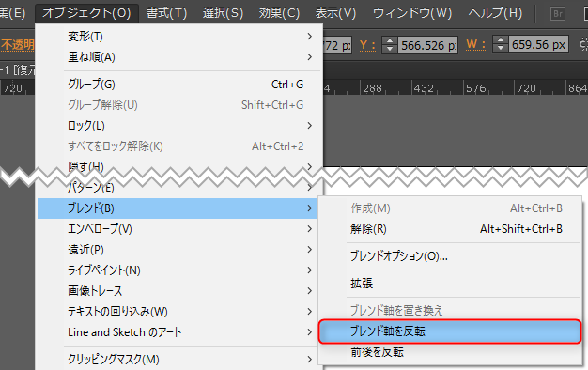Open the 効果(C) menu

click(x=279, y=13)
